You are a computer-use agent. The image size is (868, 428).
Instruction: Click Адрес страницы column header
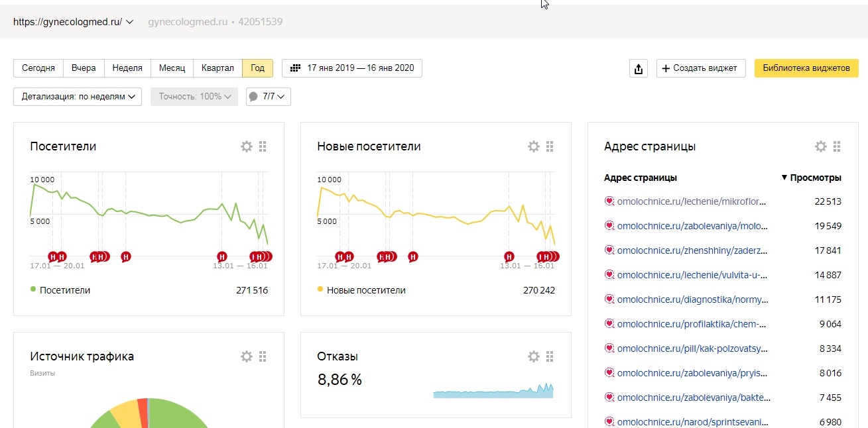pos(641,178)
